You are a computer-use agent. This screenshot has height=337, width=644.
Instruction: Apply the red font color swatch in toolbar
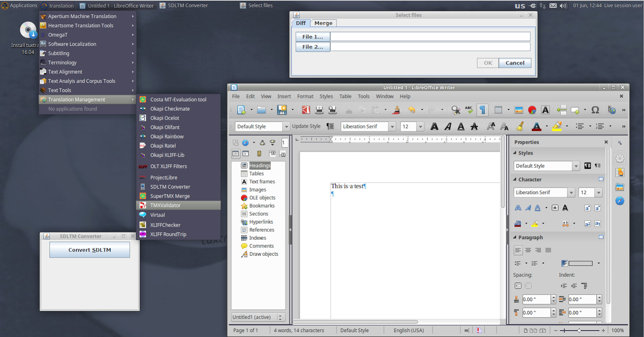(537, 126)
